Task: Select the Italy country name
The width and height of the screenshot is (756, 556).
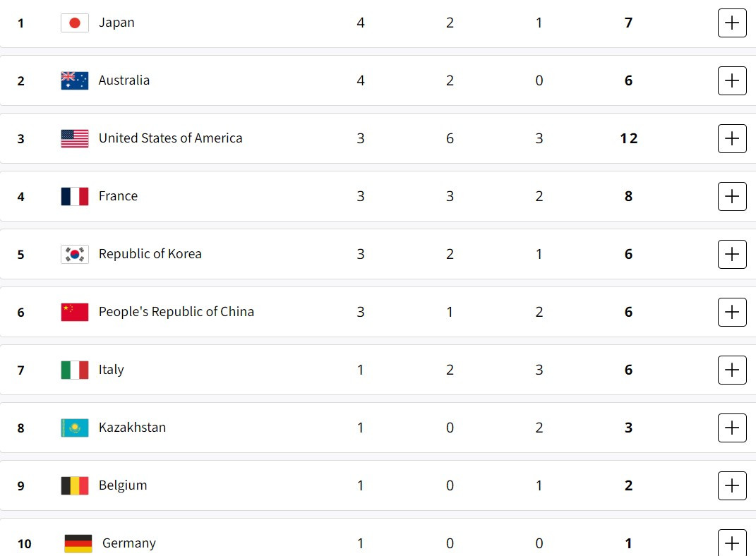Action: coord(112,370)
